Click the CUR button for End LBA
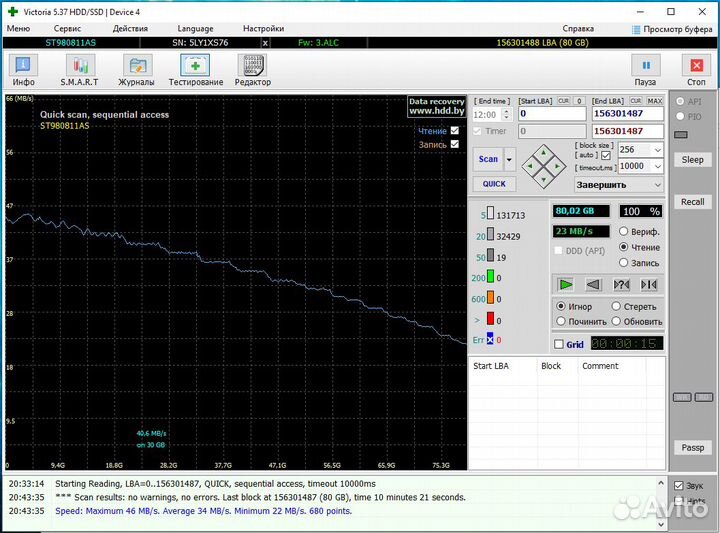720x533 pixels. click(636, 101)
